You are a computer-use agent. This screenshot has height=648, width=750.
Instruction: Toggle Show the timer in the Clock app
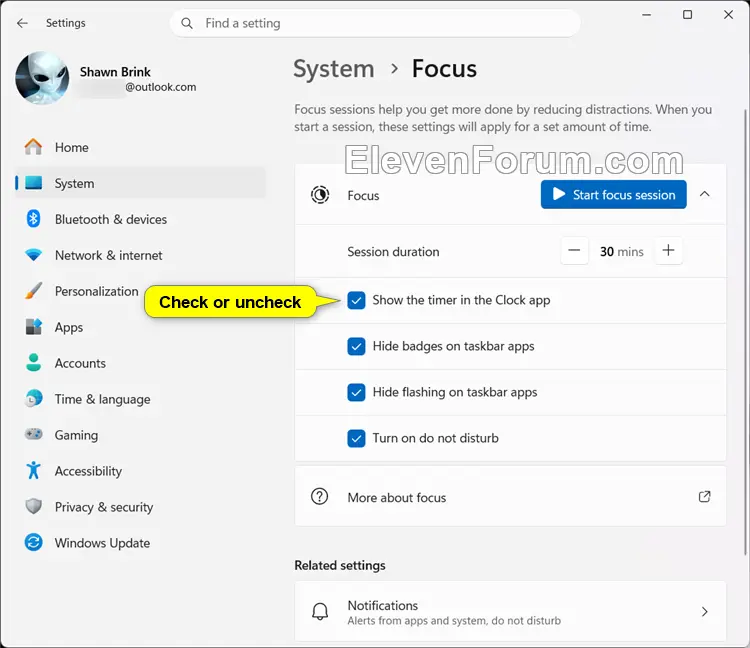pyautogui.click(x=356, y=300)
